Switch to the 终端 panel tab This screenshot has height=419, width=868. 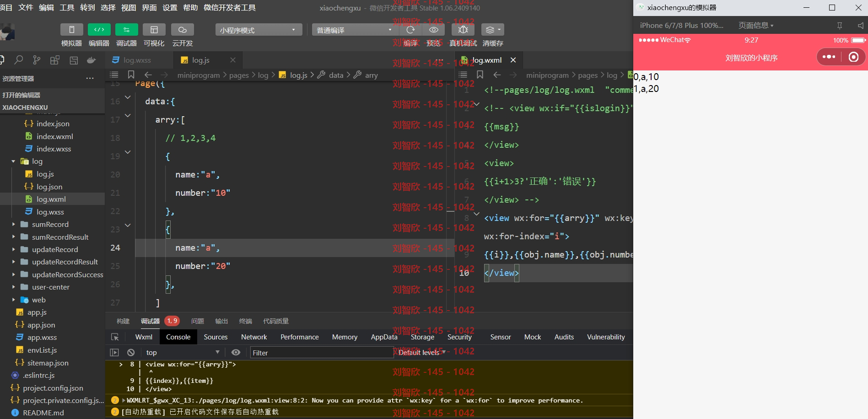(x=246, y=321)
